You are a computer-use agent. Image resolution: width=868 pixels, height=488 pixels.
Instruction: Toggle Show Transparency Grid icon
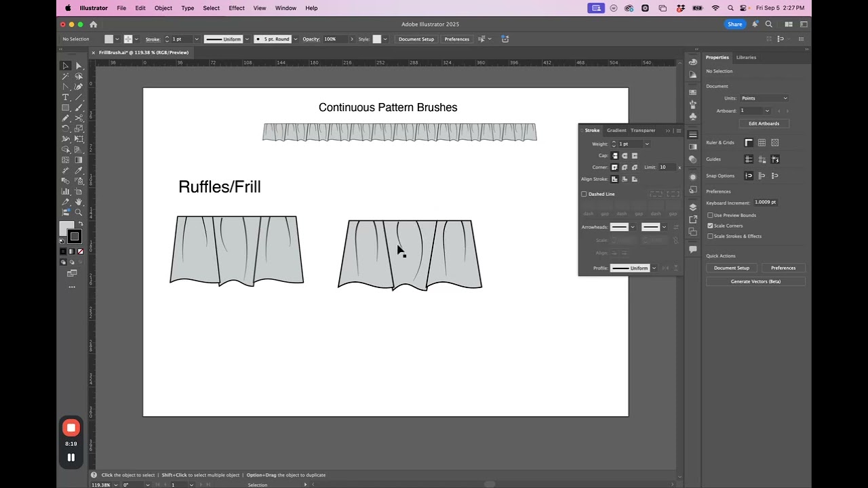(x=775, y=143)
